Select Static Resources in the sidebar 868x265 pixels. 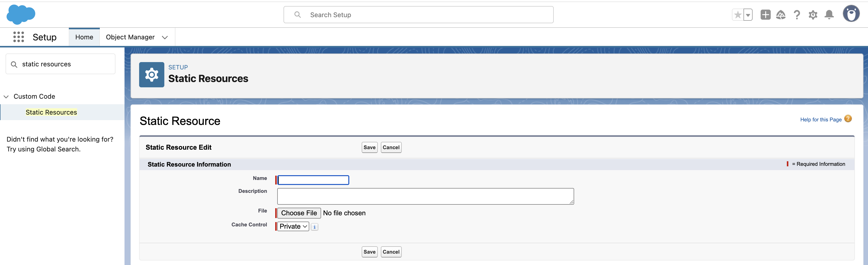click(51, 112)
